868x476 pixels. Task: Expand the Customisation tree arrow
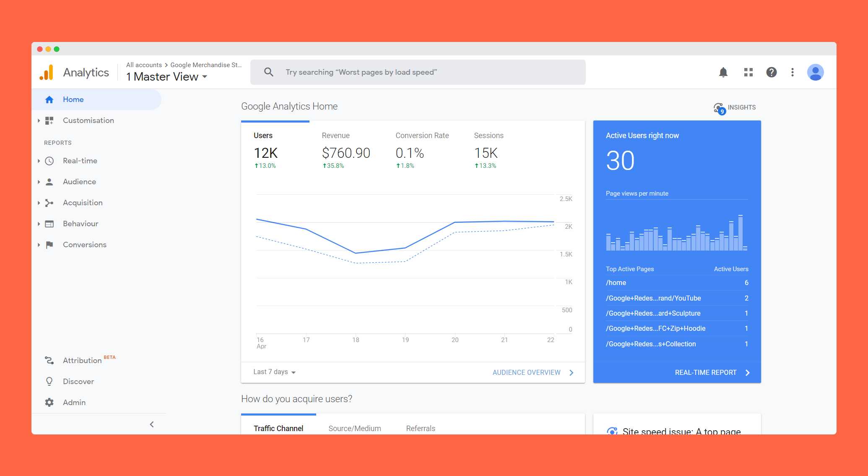click(x=39, y=120)
